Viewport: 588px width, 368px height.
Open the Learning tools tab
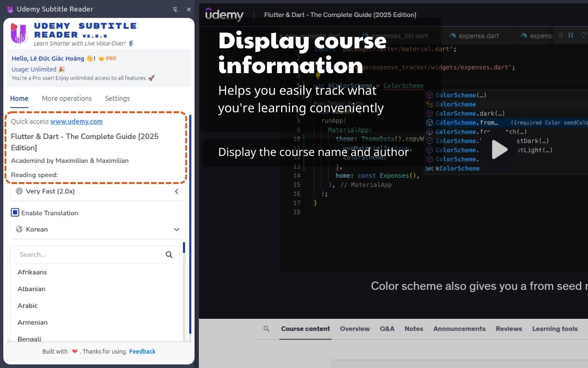[x=555, y=328]
